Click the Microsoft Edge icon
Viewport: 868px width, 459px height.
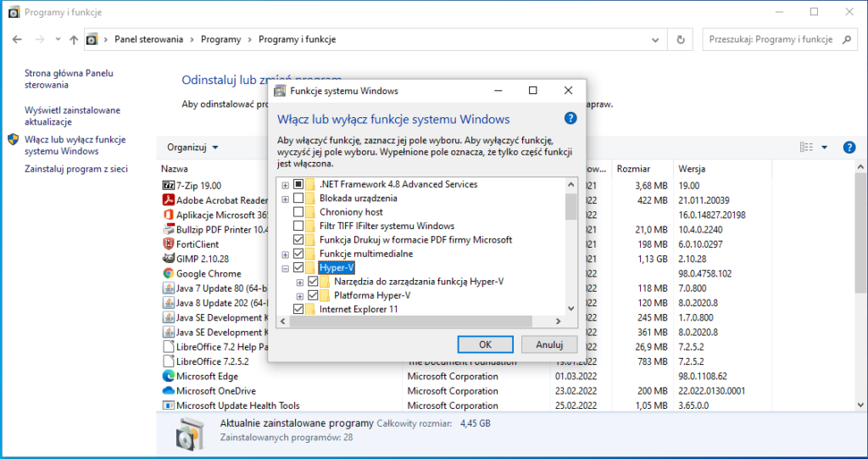168,377
